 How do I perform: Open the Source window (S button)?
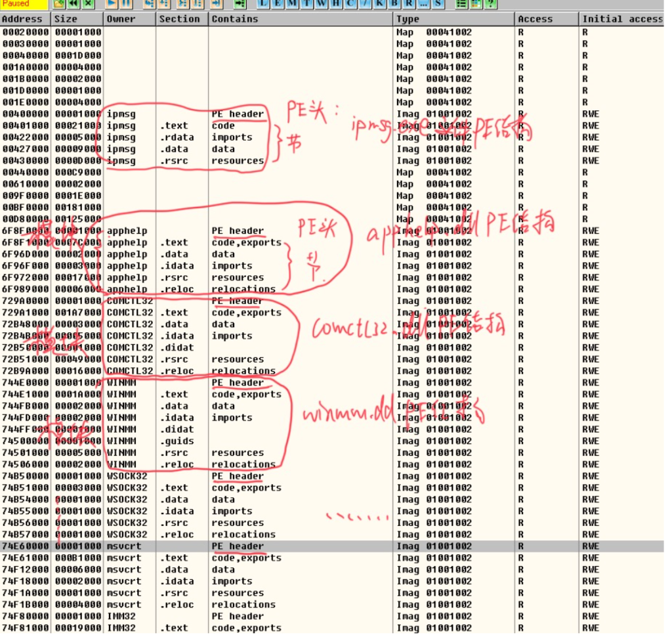click(x=438, y=4)
